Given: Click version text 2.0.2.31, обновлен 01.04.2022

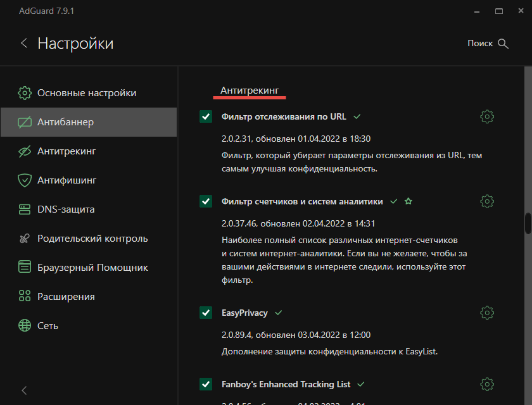Looking at the screenshot, I should tap(296, 139).
